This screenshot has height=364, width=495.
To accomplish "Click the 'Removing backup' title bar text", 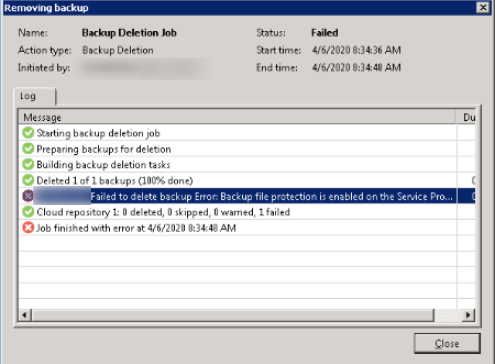I will point(46,8).
